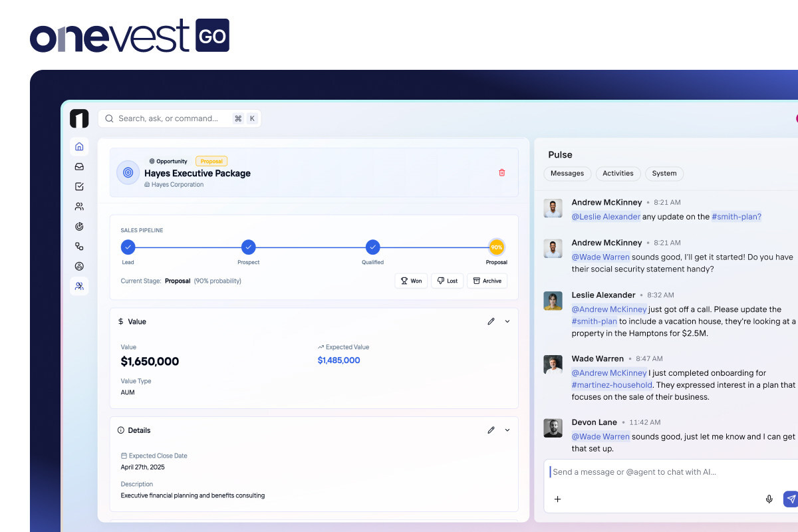The image size is (798, 532).
Task: Click the Archive button
Action: pyautogui.click(x=487, y=281)
